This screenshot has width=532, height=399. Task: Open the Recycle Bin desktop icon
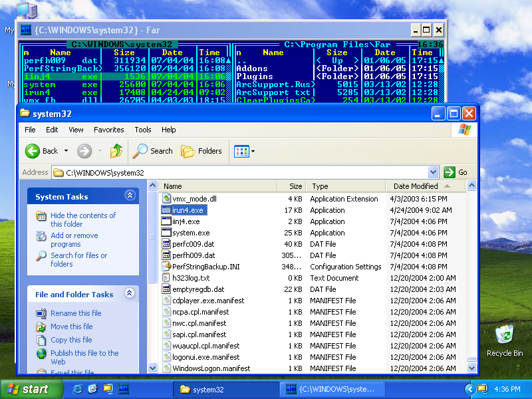pos(505,340)
